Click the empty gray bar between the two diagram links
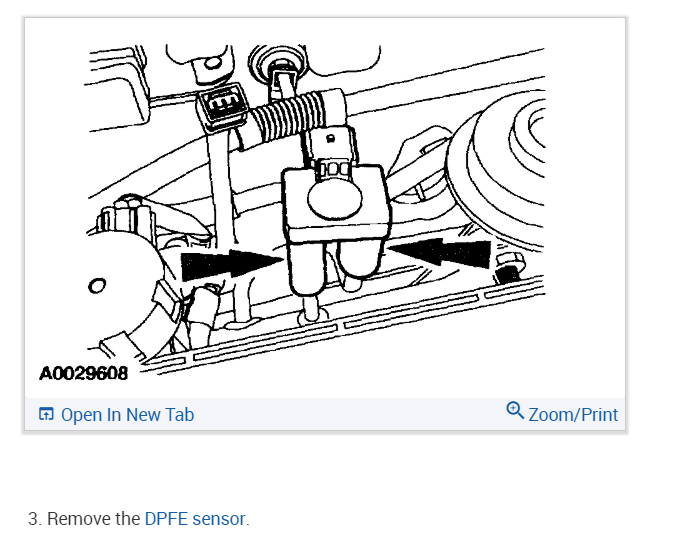Viewport: 681px width, 544px height. tap(350, 414)
